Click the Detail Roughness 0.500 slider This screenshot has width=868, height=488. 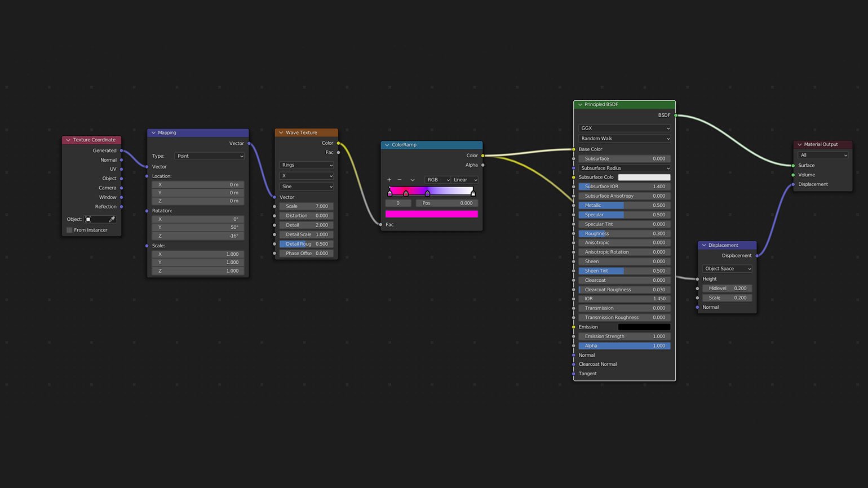coord(307,244)
